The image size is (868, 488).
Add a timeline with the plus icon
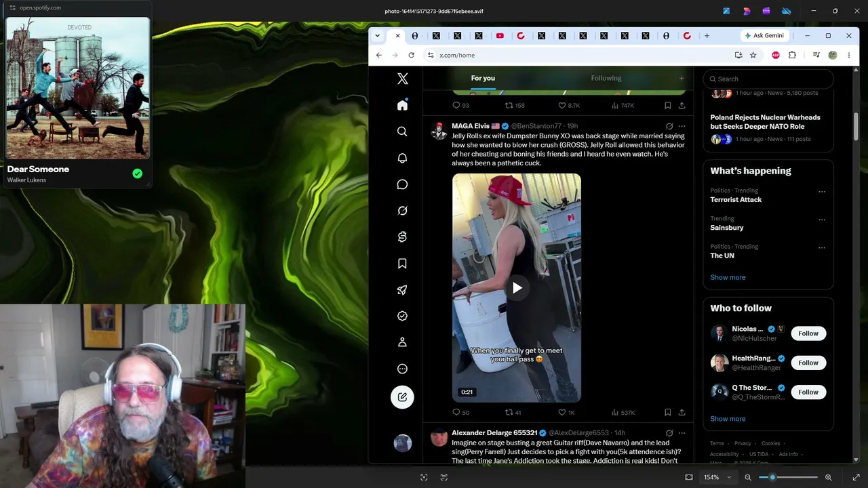click(x=682, y=78)
